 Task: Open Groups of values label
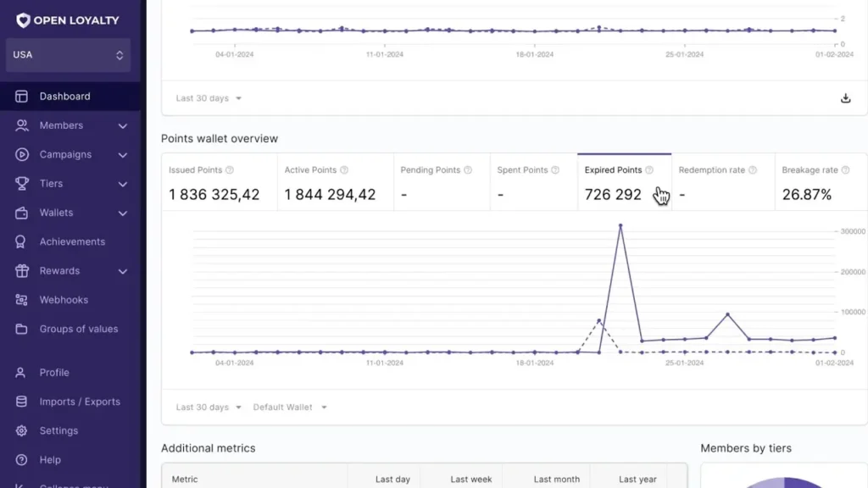click(x=79, y=329)
